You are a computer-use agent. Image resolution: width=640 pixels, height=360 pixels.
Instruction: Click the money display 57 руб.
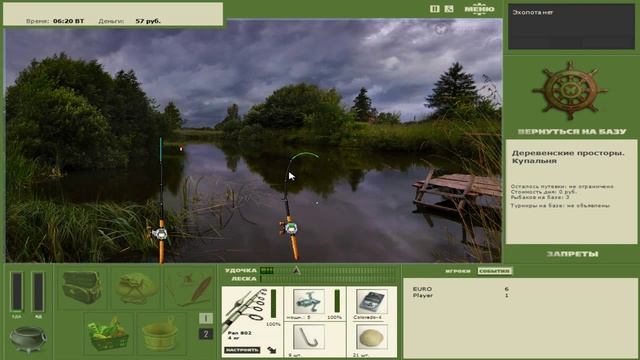point(148,21)
